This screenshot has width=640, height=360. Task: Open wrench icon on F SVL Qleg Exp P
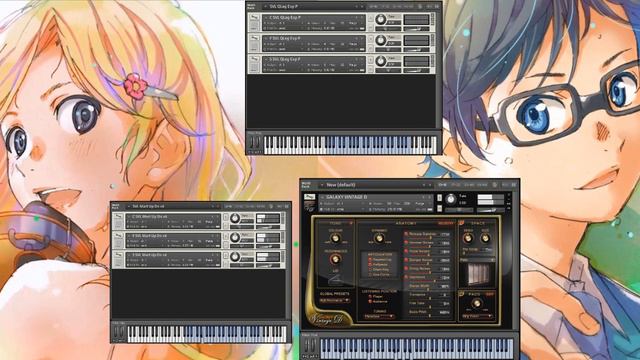[254, 39]
